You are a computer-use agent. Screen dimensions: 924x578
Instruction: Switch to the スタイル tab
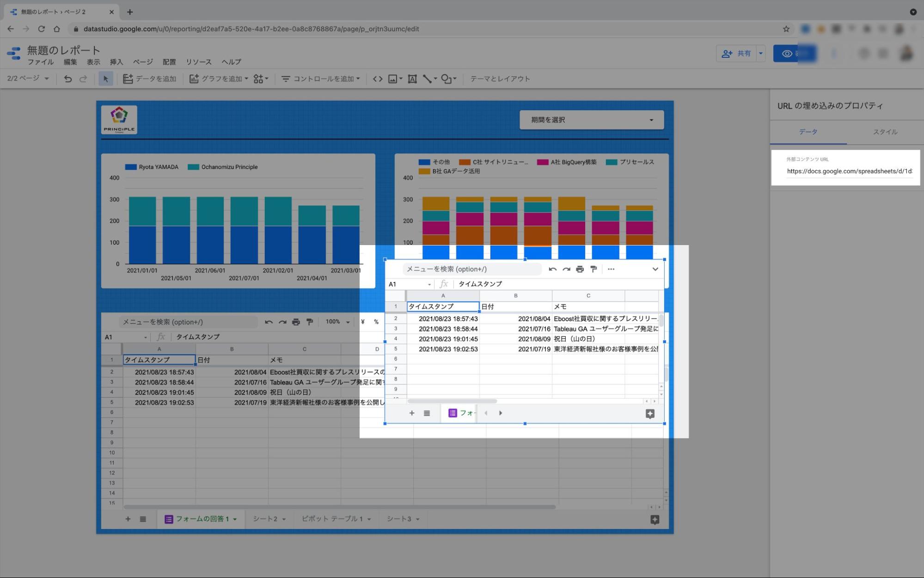885,132
